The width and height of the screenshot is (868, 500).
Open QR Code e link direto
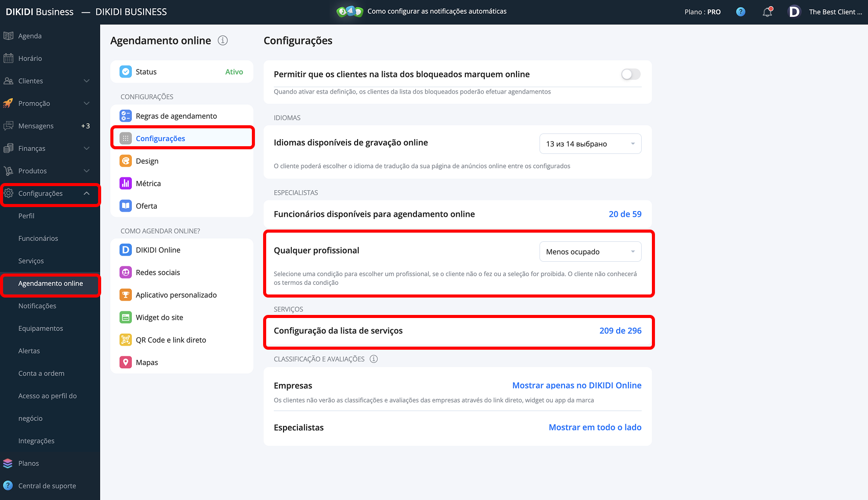tap(171, 340)
